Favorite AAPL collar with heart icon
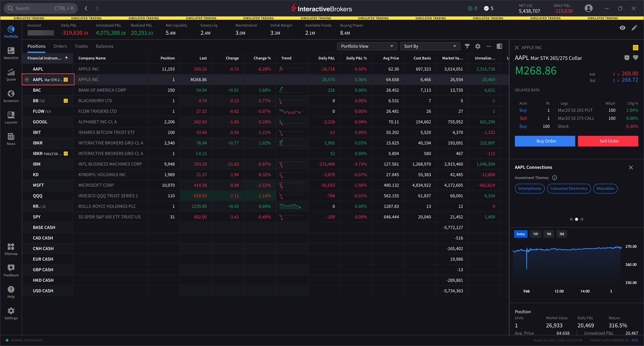The height and width of the screenshot is (346, 644). [x=635, y=58]
